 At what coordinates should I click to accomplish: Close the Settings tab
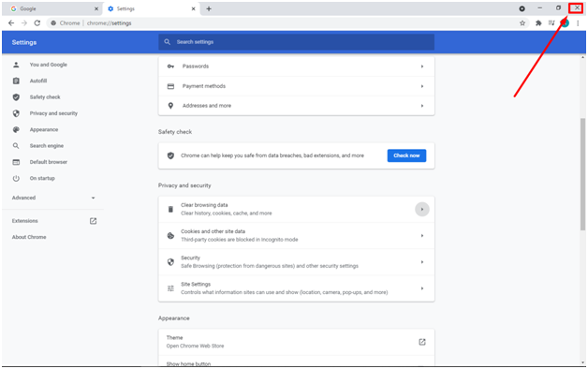[194, 8]
